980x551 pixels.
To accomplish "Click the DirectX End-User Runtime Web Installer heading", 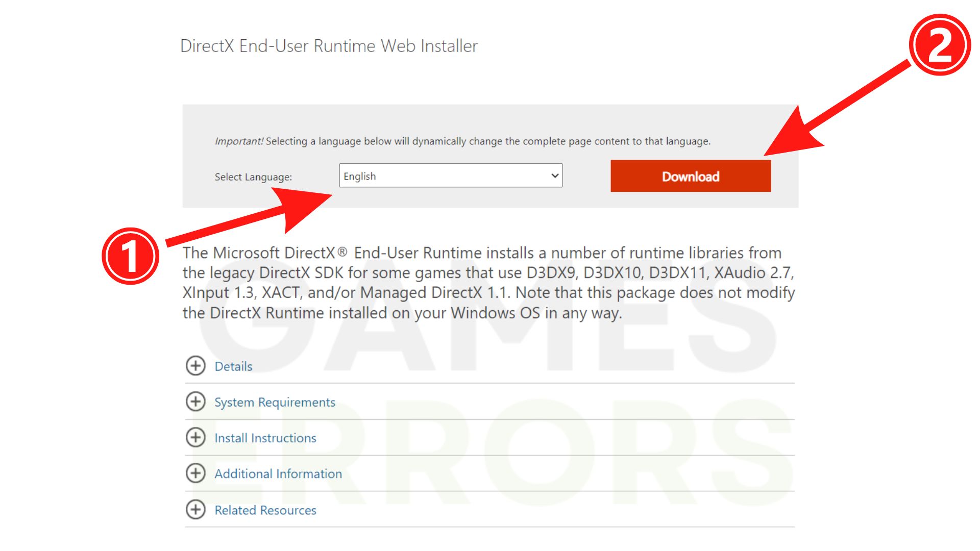I will click(x=329, y=46).
